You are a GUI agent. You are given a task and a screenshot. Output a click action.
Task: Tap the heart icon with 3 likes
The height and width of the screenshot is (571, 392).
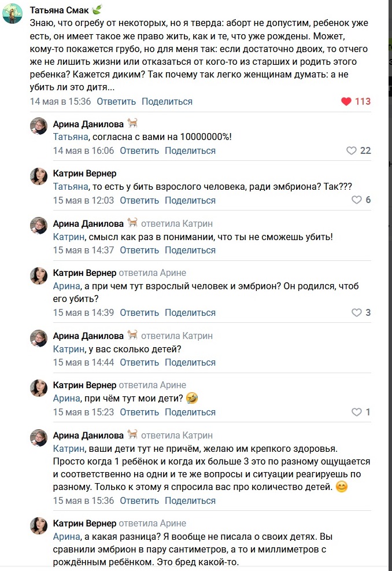pos(357,312)
